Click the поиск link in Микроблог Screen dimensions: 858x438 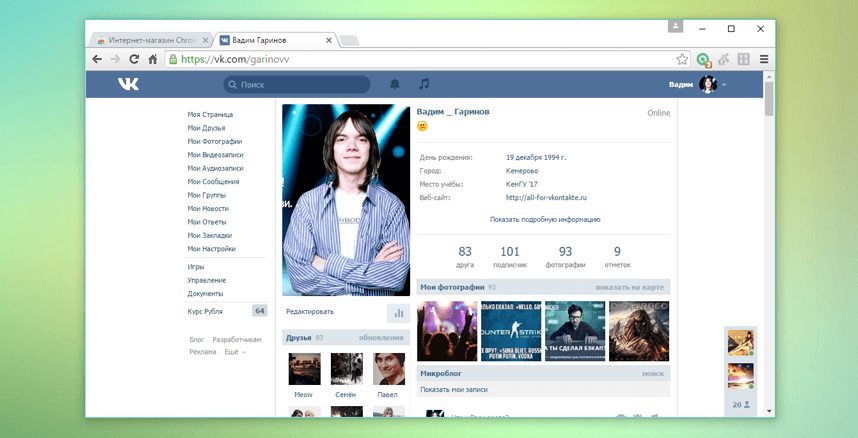pyautogui.click(x=653, y=373)
